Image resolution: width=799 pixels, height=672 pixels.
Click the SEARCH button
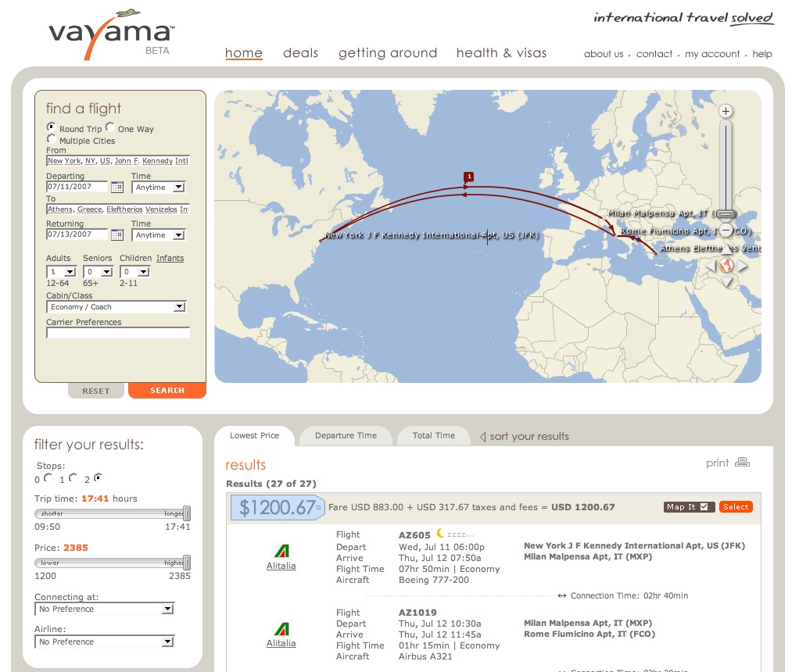coord(167,390)
